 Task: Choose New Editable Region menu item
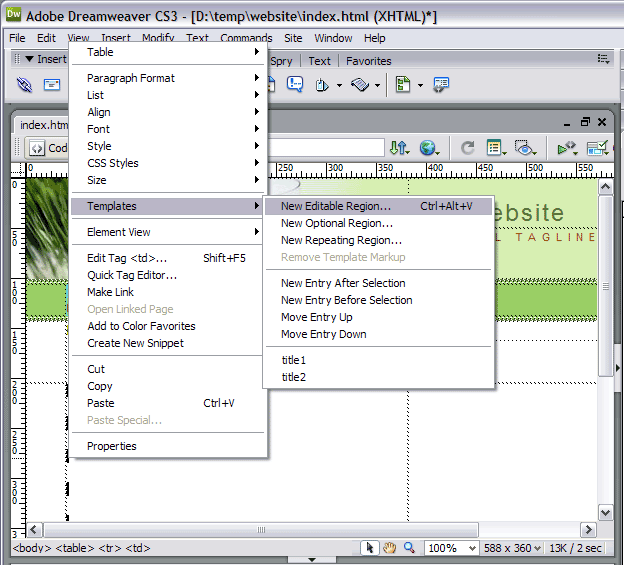click(x=378, y=206)
